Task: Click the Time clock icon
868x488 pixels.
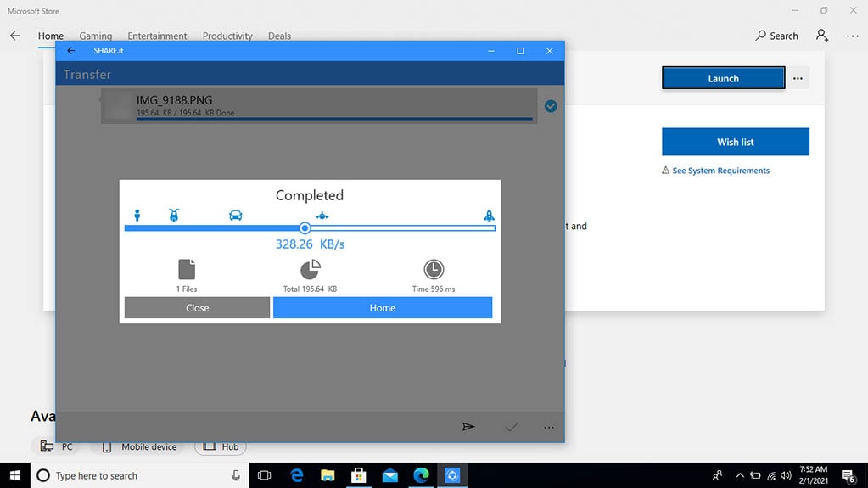Action: pos(434,269)
